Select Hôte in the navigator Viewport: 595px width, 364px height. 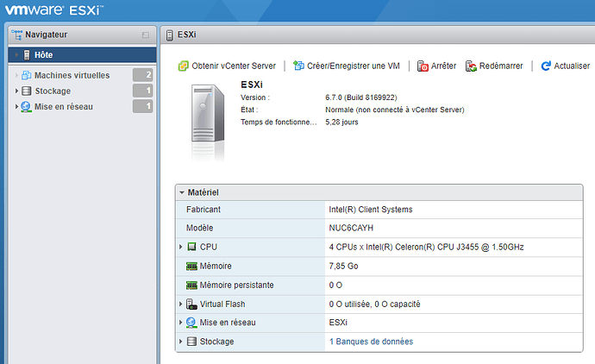coord(82,55)
